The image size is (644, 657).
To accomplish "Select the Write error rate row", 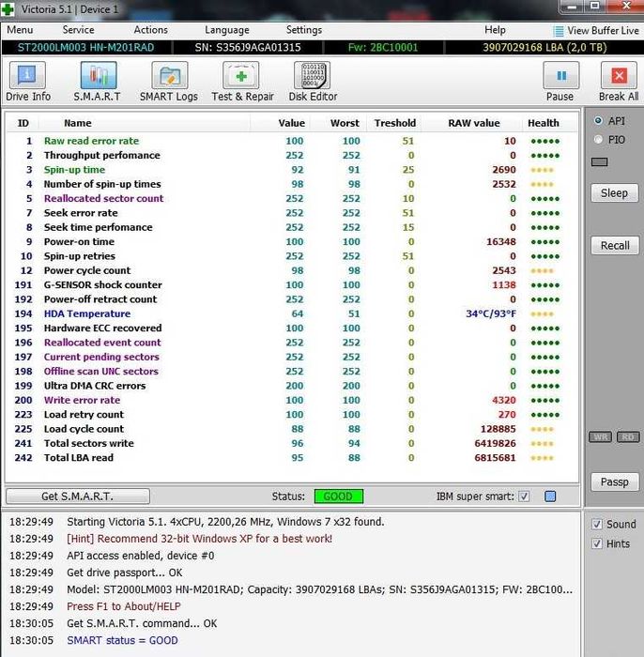I will tap(292, 400).
